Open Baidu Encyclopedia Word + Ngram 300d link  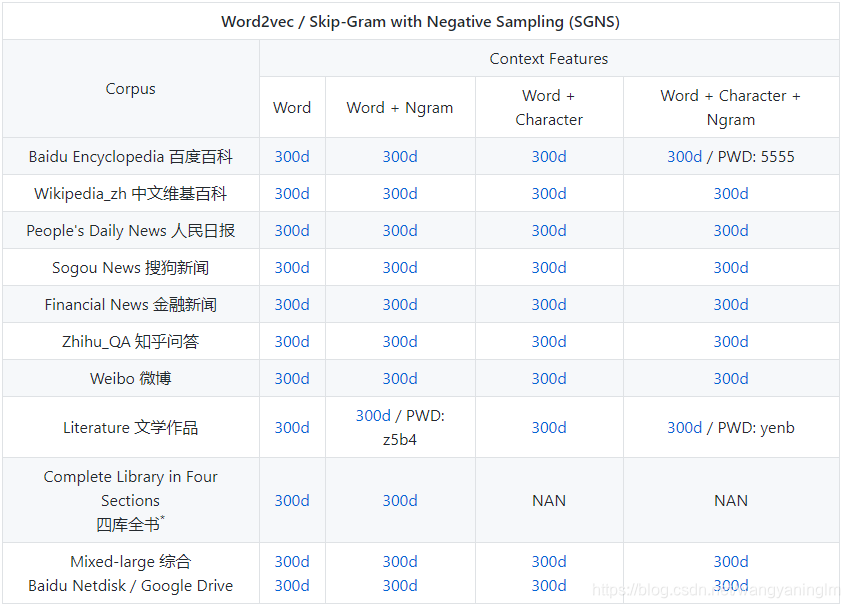pos(400,157)
